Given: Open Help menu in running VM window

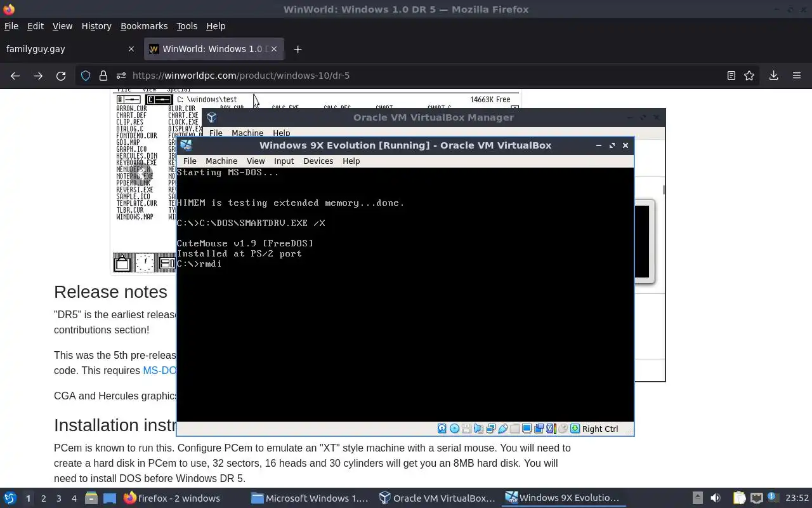Looking at the screenshot, I should click(x=351, y=161).
